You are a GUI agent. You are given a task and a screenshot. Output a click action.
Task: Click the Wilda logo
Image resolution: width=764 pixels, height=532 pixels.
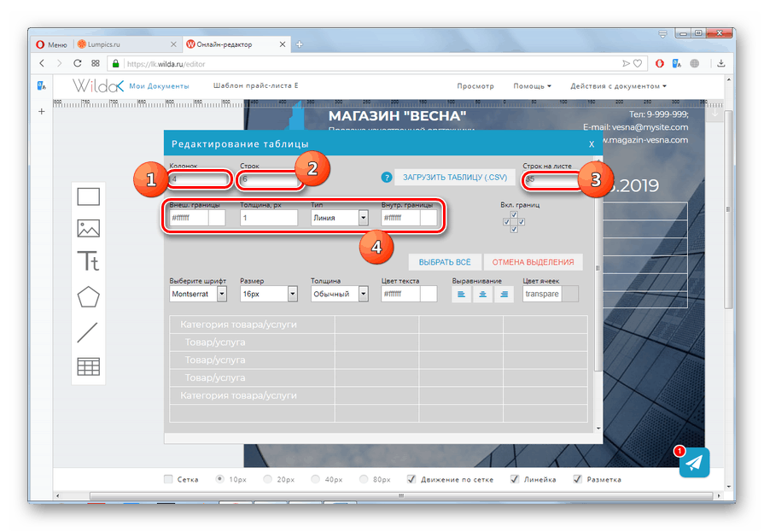(98, 86)
